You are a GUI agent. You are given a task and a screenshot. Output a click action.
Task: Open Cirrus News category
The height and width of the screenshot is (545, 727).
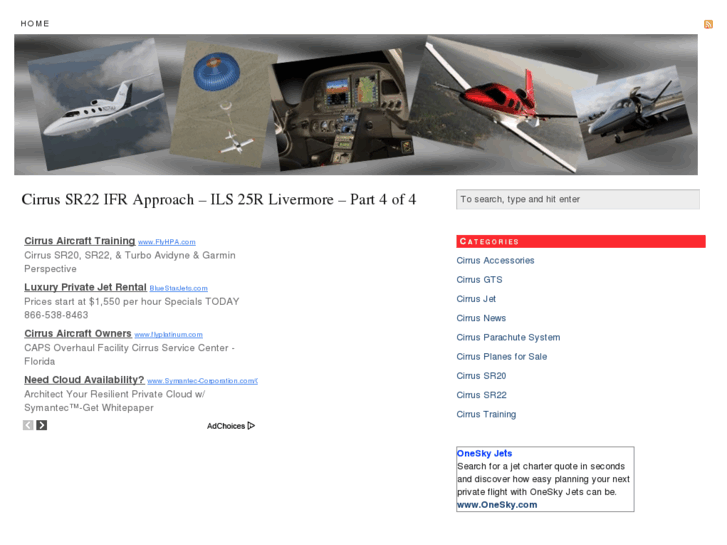[481, 318]
